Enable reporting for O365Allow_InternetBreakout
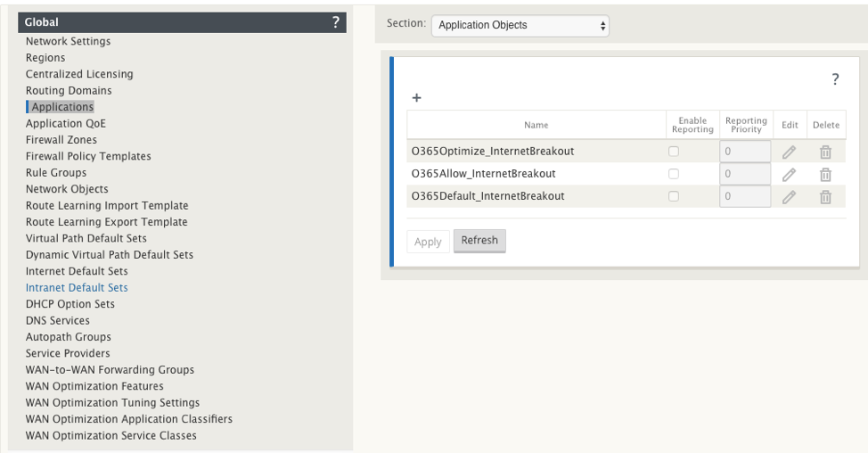Viewport: 868px width, 453px height. tap(674, 174)
